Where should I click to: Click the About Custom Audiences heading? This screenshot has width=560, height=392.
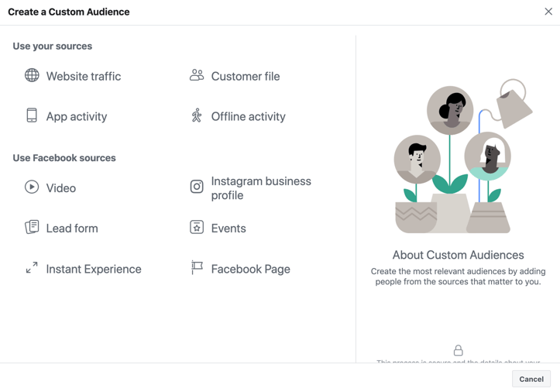click(459, 255)
